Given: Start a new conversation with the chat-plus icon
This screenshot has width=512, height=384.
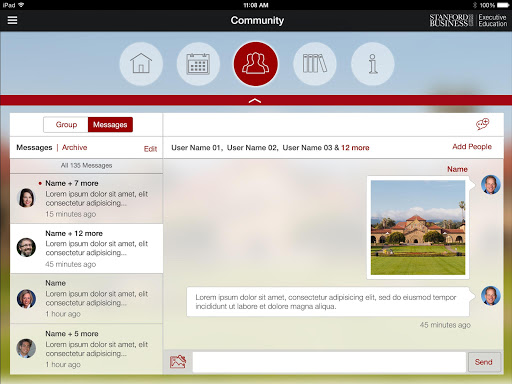Looking at the screenshot, I should [482, 124].
